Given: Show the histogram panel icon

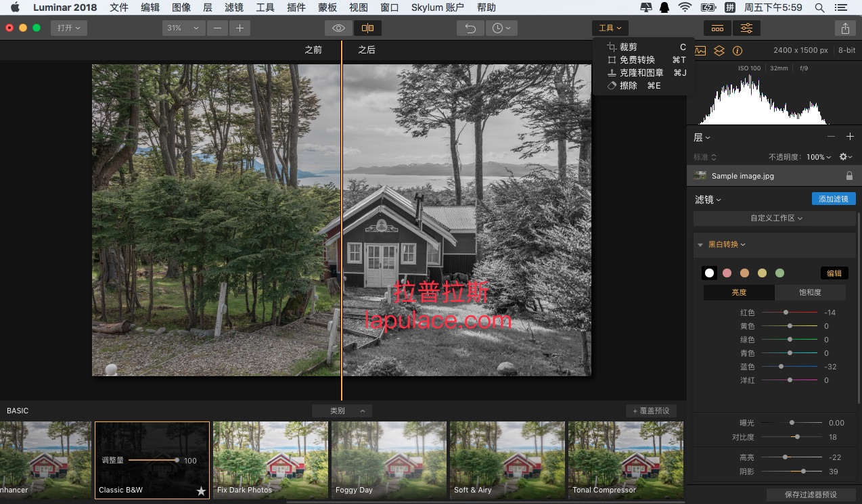Looking at the screenshot, I should tap(700, 51).
